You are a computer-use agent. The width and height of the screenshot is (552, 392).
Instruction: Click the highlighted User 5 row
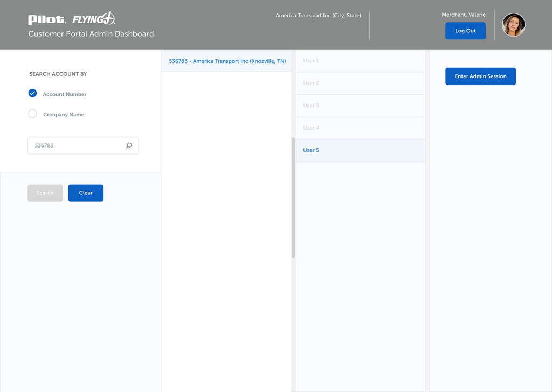[360, 150]
